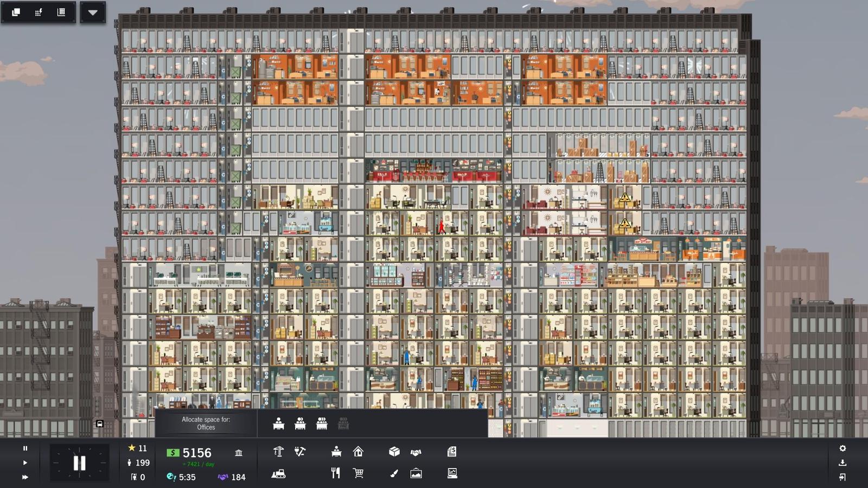Select the bulldozer demolish tool
The width and height of the screenshot is (868, 488).
278,473
